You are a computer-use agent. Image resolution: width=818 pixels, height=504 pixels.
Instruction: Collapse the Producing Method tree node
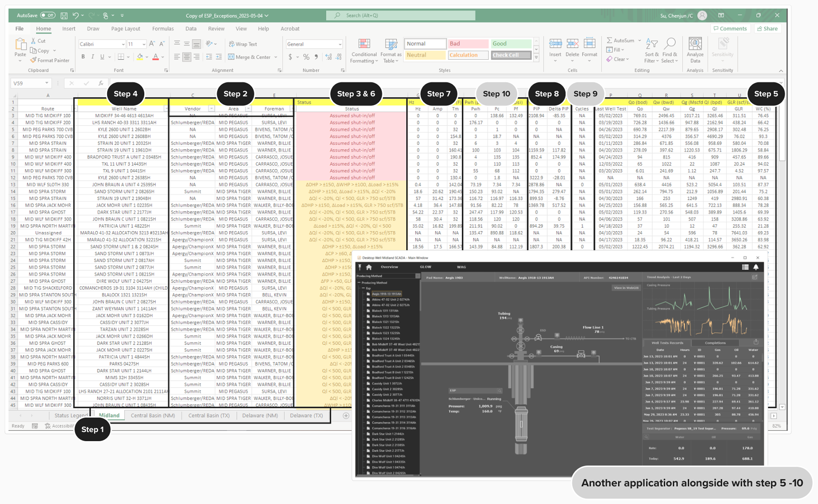coord(359,282)
